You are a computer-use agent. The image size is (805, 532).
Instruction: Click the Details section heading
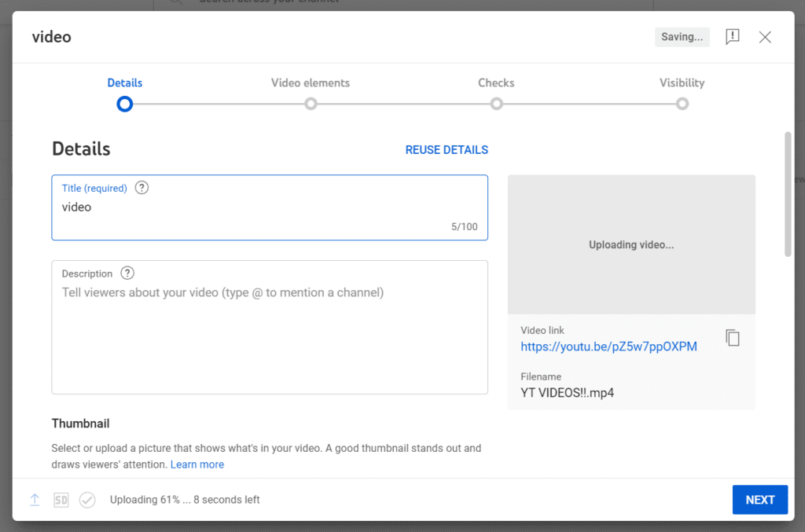click(x=81, y=149)
